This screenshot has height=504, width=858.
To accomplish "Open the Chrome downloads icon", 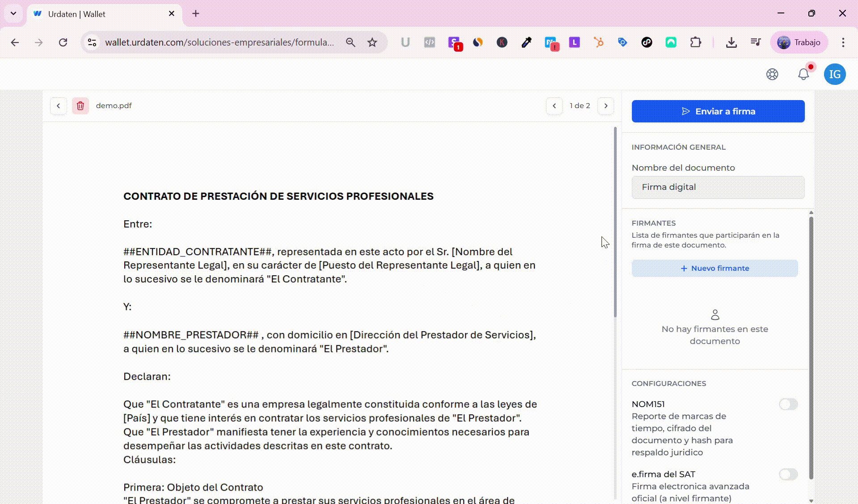I will pyautogui.click(x=731, y=42).
